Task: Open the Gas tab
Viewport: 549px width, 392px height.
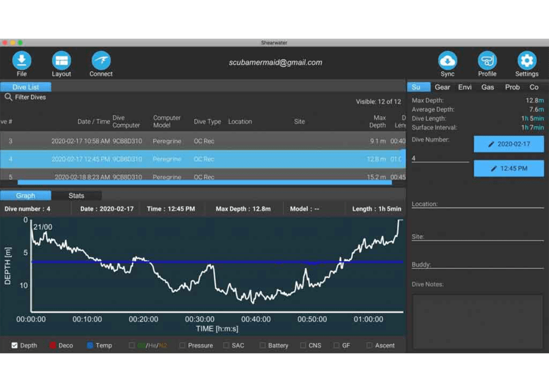Action: click(487, 87)
